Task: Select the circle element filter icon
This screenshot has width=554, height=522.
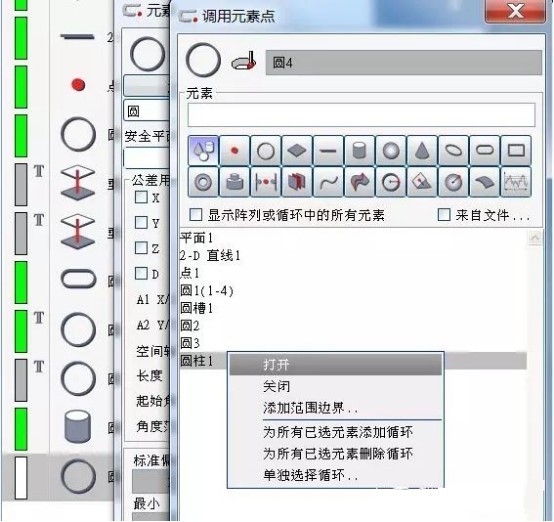Action: (266, 151)
